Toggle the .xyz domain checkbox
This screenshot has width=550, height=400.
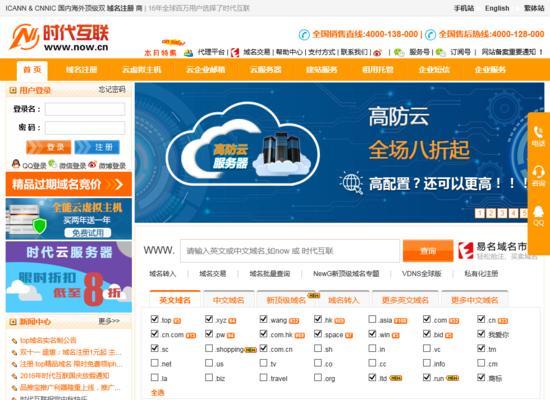click(x=209, y=319)
